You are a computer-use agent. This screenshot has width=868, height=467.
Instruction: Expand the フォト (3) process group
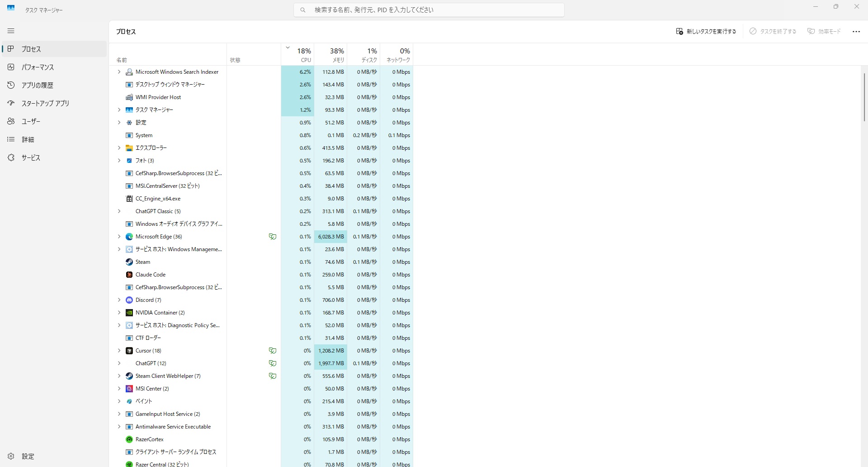(x=119, y=161)
